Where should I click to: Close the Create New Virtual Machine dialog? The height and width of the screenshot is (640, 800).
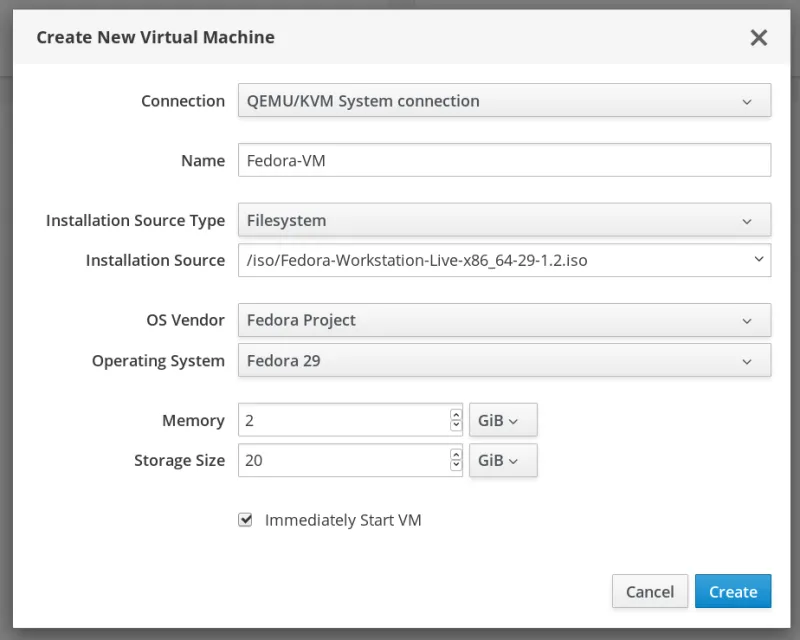coord(759,38)
